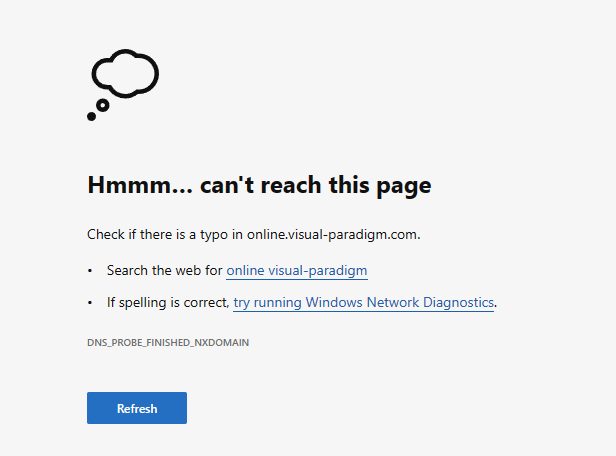Click the thought bubble cloud icon
Image resolution: width=616 pixels, height=456 pixels.
coord(126,74)
